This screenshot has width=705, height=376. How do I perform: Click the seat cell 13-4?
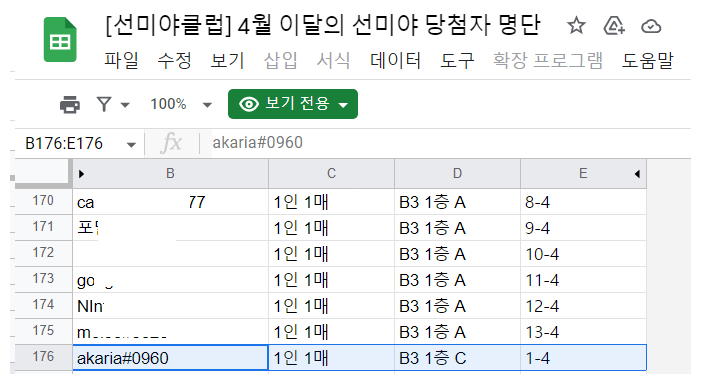pos(583,332)
